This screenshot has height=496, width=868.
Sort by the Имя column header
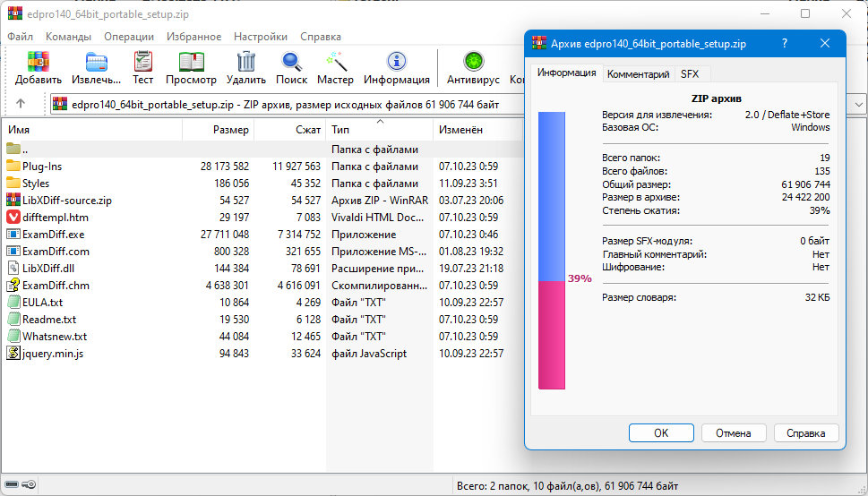tap(92, 130)
